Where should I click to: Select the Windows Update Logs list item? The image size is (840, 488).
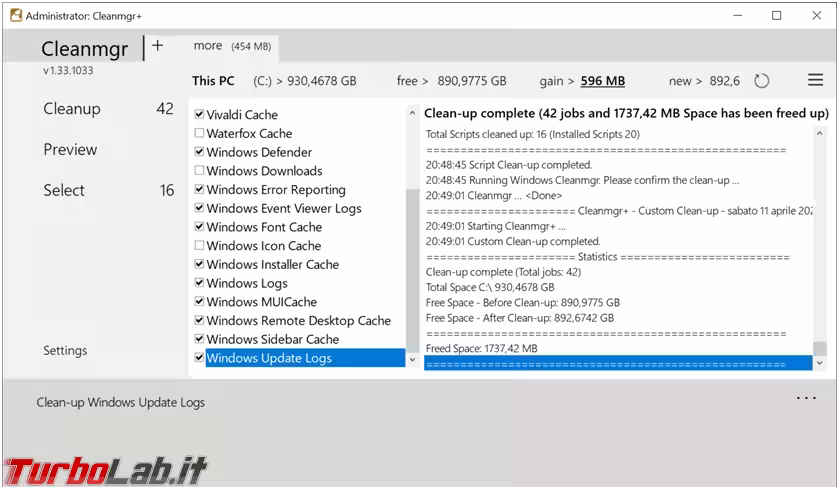coord(269,358)
